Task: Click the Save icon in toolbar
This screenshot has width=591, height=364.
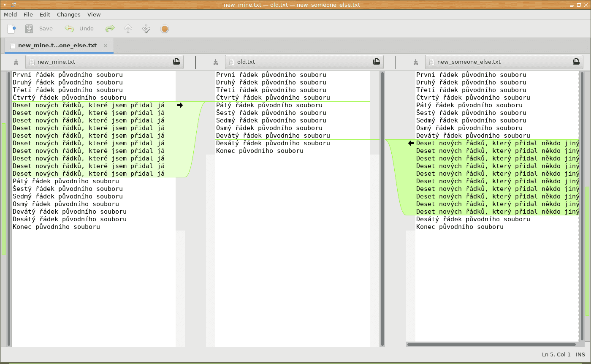Action: point(29,29)
